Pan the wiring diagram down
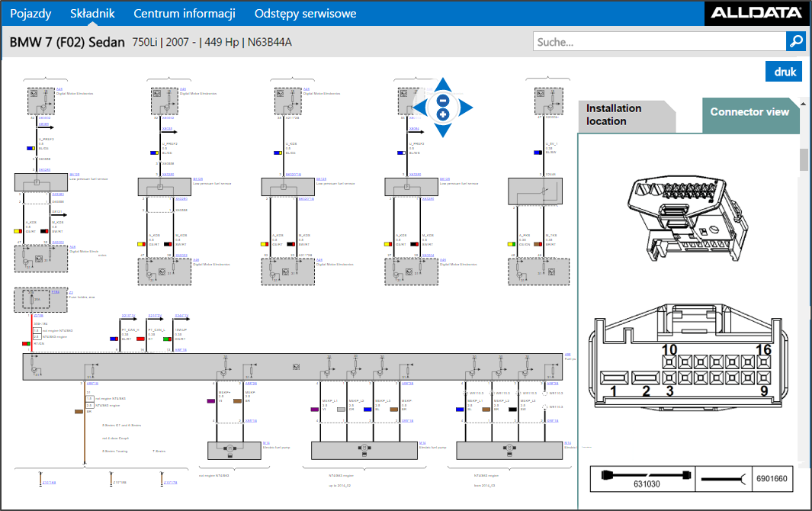This screenshot has width=812, height=511. 443,130
